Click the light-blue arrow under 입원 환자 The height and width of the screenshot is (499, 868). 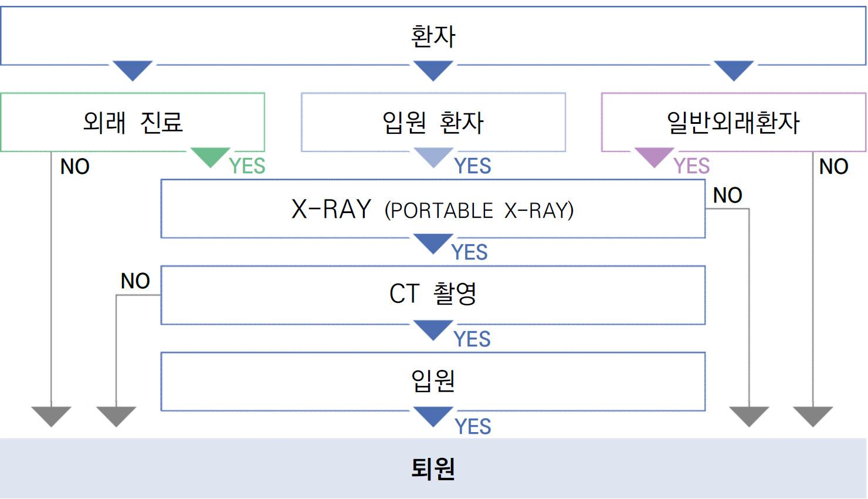433,157
